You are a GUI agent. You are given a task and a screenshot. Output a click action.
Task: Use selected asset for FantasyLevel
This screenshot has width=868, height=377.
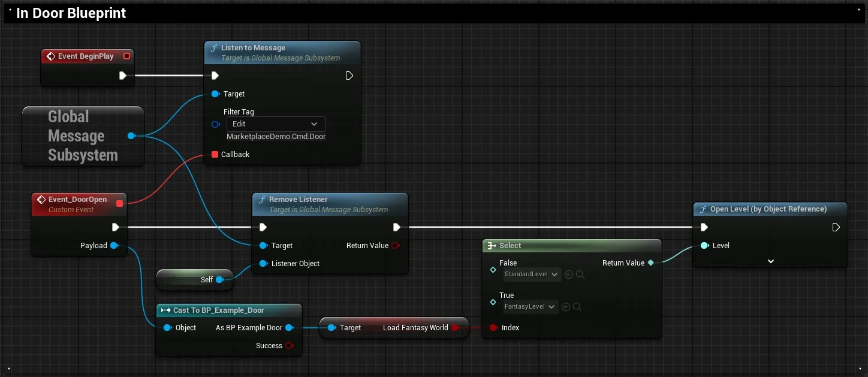point(566,307)
